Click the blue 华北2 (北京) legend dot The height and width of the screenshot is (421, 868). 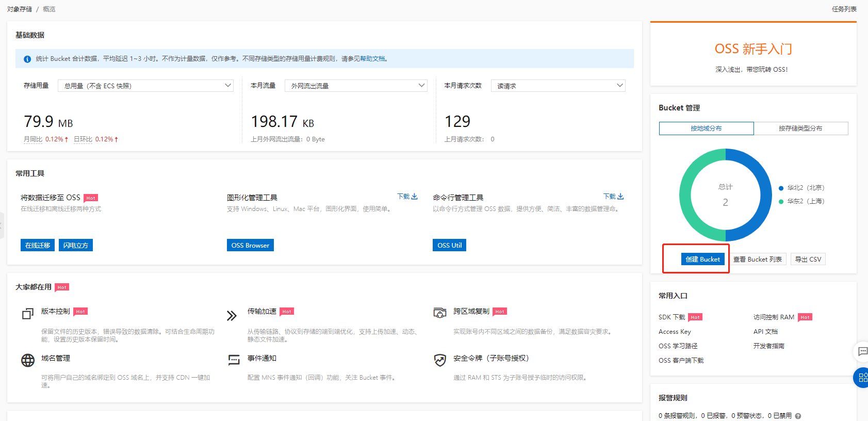pos(781,188)
